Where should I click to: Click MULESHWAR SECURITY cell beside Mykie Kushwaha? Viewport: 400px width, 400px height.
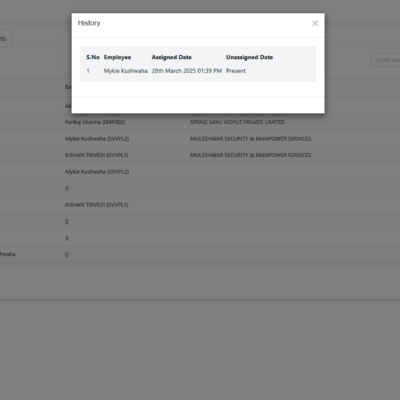click(250, 139)
